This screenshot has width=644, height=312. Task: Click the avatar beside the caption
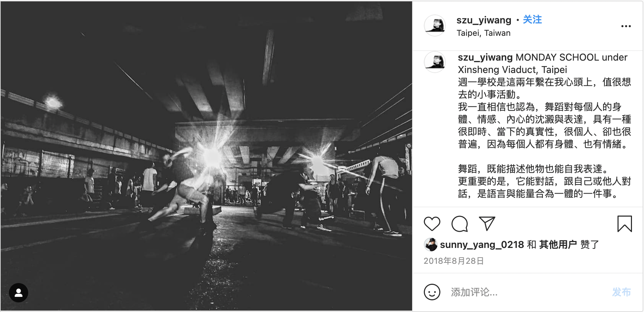(x=435, y=62)
